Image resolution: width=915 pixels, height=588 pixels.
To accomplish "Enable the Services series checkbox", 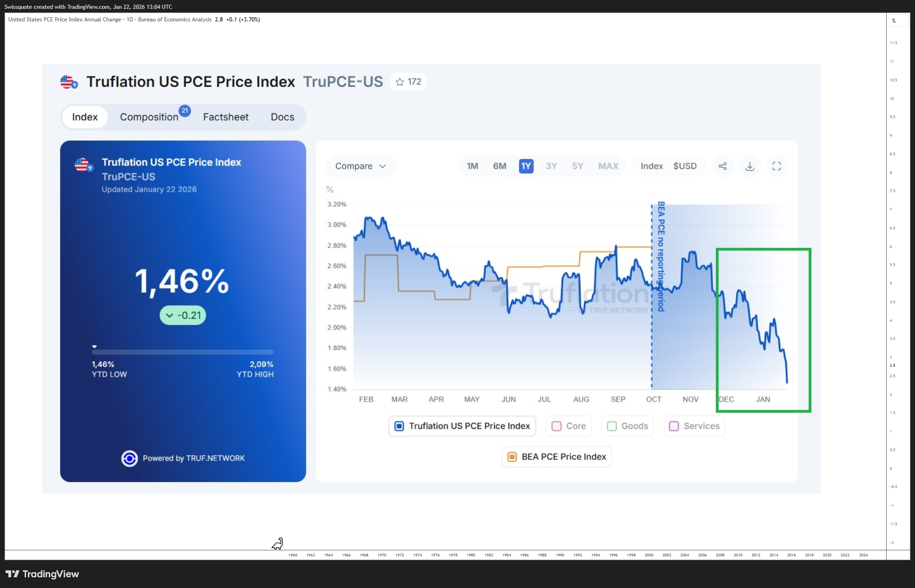I will 694,426.
